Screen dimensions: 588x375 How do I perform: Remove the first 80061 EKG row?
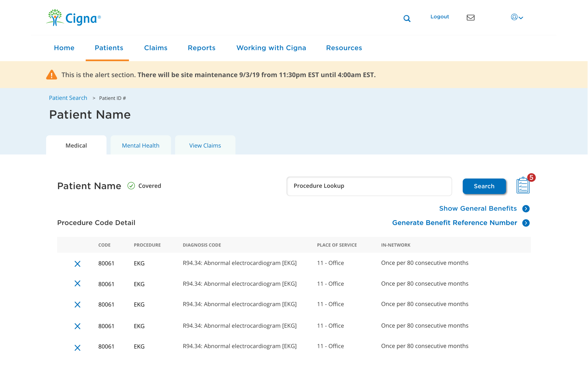(x=77, y=264)
